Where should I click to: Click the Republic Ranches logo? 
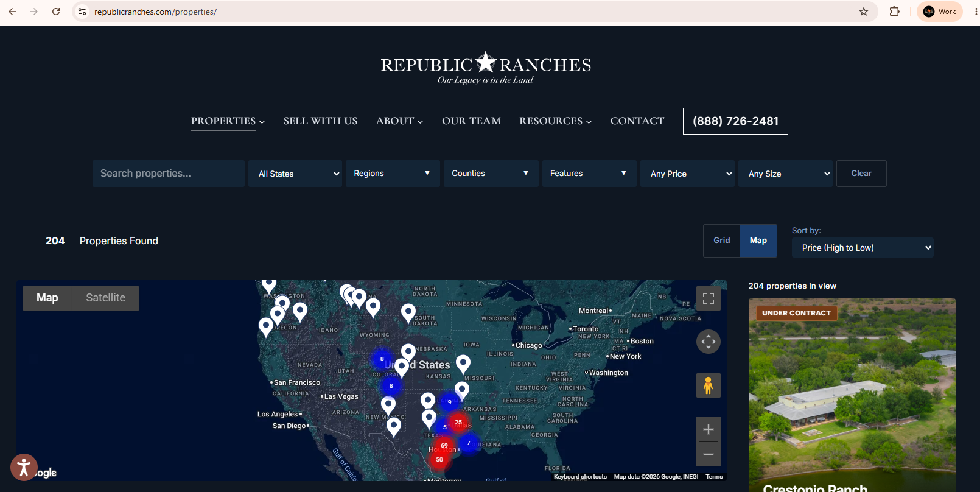click(486, 68)
